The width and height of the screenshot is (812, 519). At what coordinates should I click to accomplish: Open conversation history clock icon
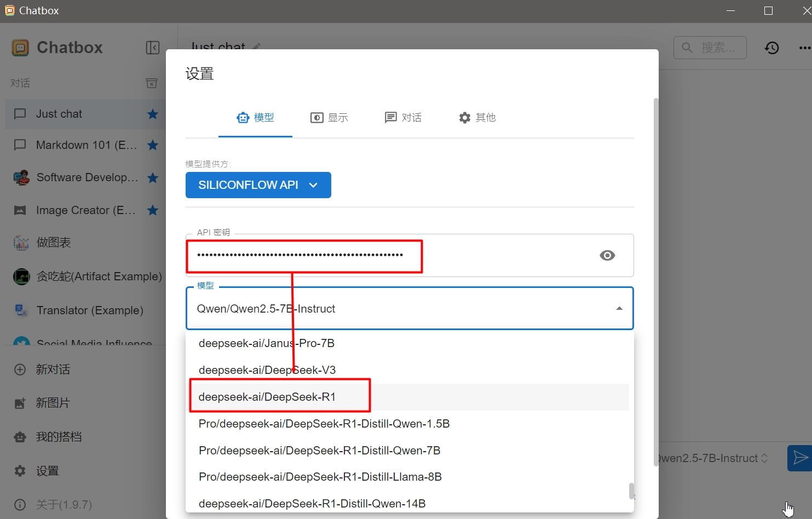coord(772,48)
